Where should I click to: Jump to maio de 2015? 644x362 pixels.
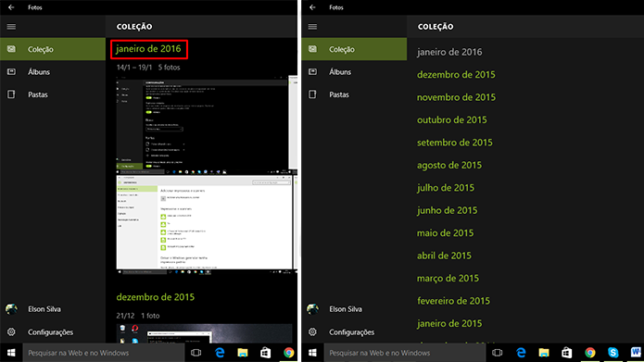click(x=445, y=232)
